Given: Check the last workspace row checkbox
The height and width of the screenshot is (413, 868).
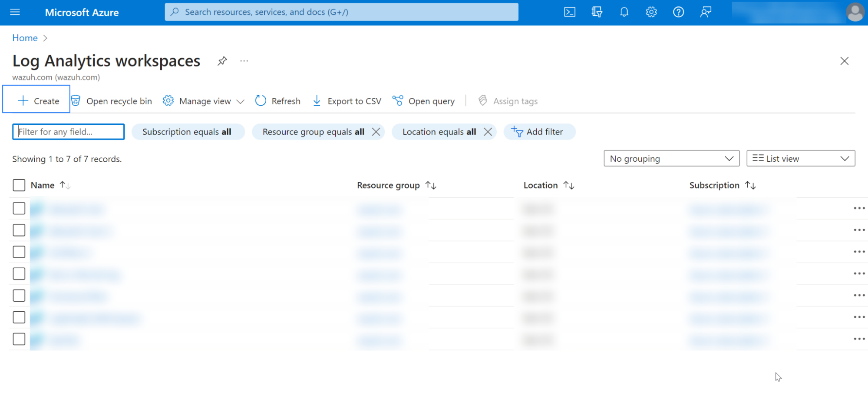Looking at the screenshot, I should click(x=19, y=339).
